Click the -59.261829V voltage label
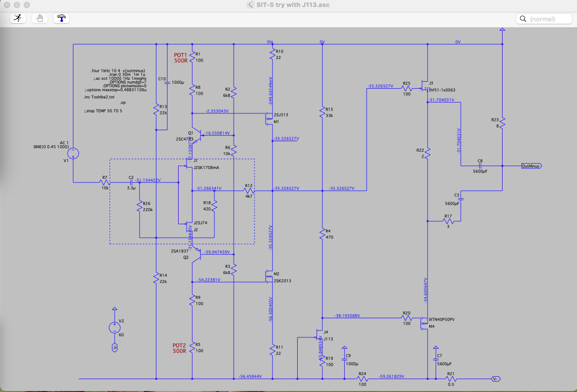 coord(391,377)
